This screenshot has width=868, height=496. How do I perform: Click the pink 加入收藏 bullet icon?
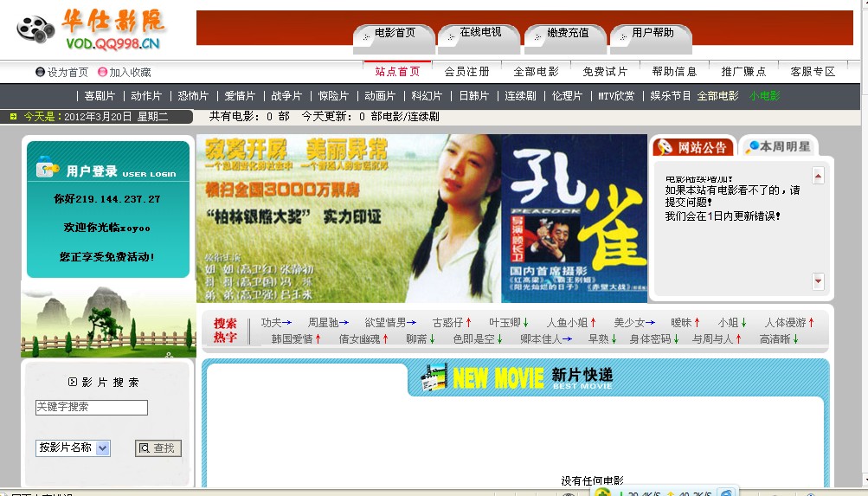[102, 72]
